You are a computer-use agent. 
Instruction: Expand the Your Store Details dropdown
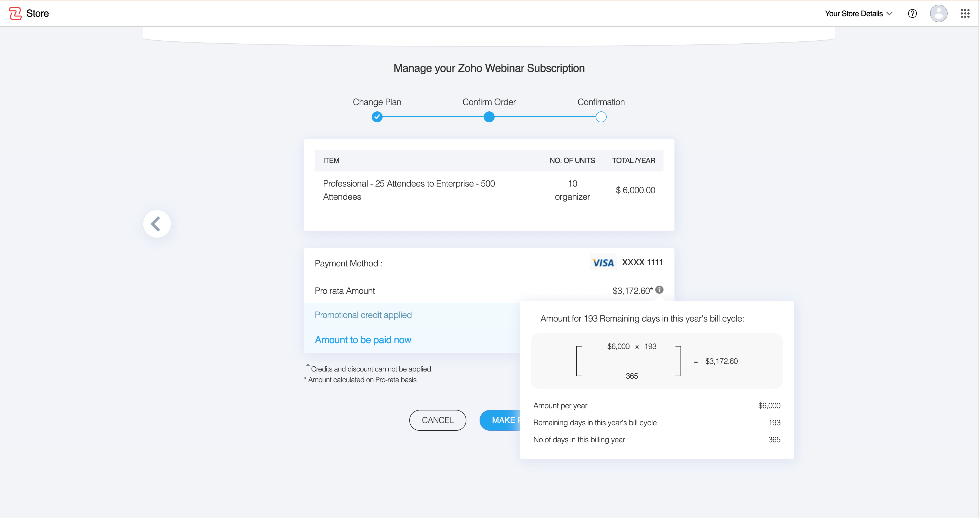[x=853, y=14]
